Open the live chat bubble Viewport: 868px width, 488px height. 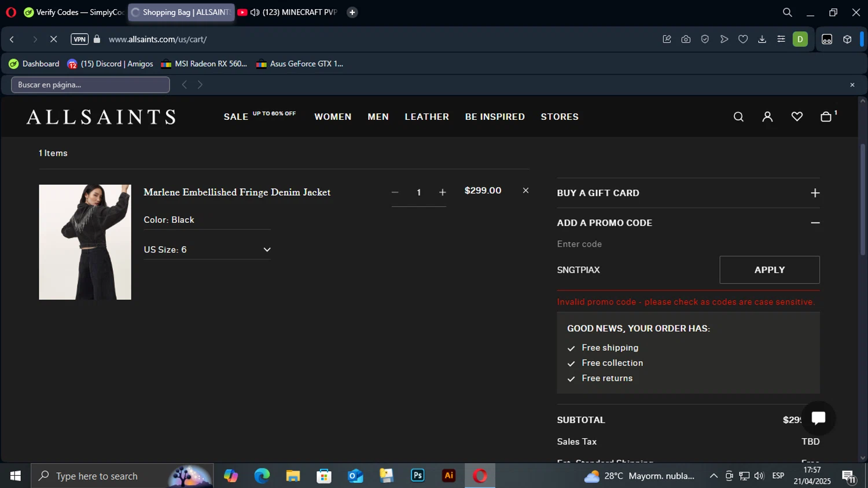818,418
